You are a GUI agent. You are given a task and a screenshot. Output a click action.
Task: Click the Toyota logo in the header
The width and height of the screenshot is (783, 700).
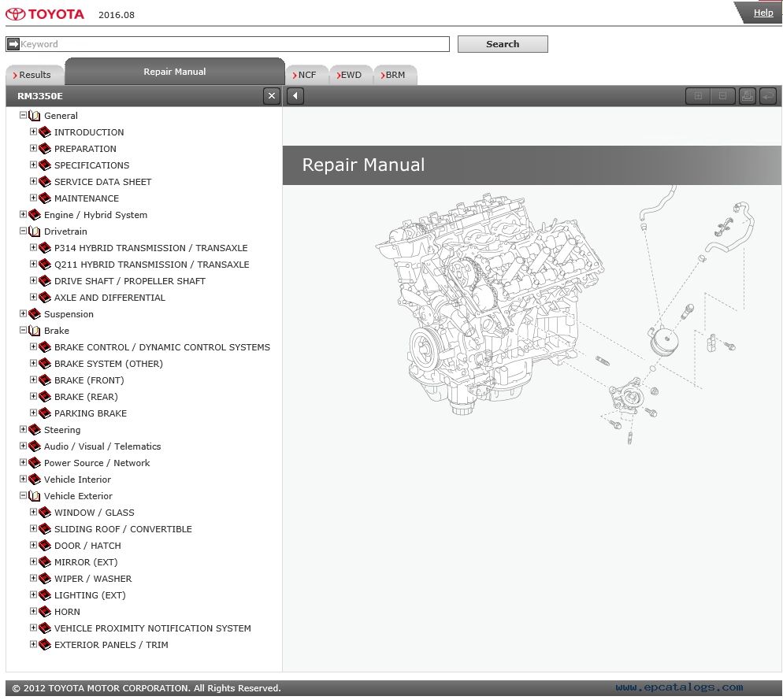pyautogui.click(x=45, y=14)
